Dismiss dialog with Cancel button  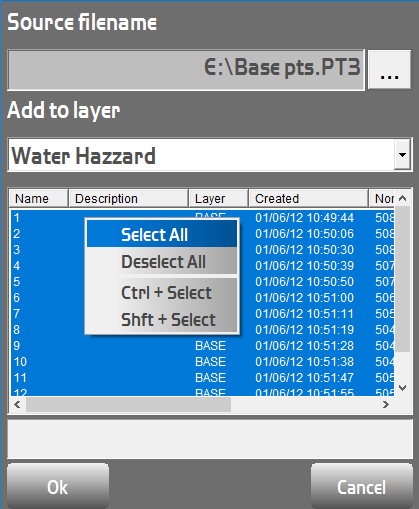362,487
